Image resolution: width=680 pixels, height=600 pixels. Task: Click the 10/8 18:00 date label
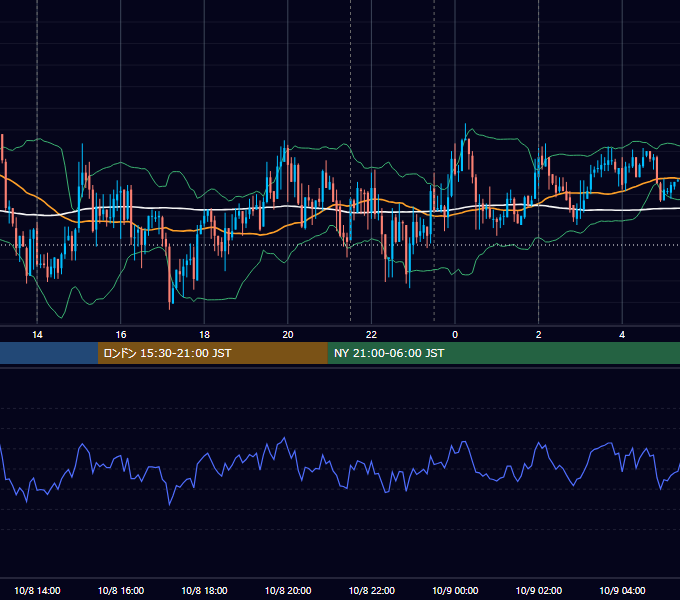pos(204,590)
